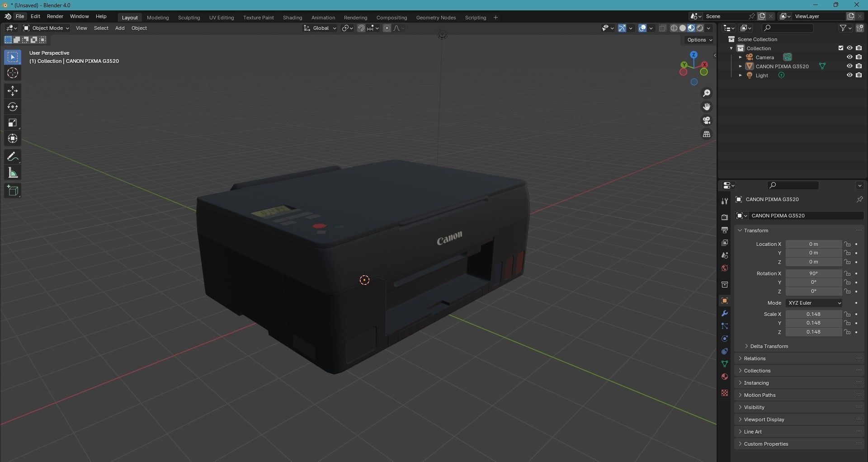Screen dimensions: 868x462
Task: Open the Particles properties tab
Action: (x=725, y=326)
